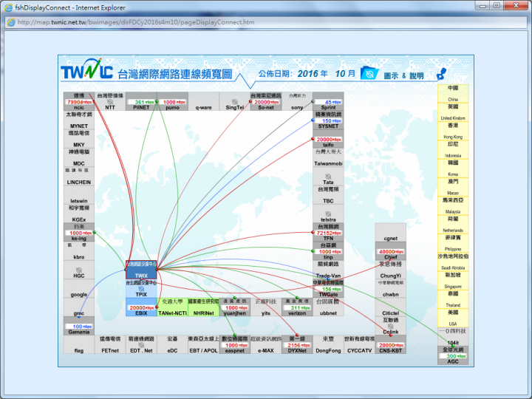Click the Cnlink no-connection icon

[391, 327]
